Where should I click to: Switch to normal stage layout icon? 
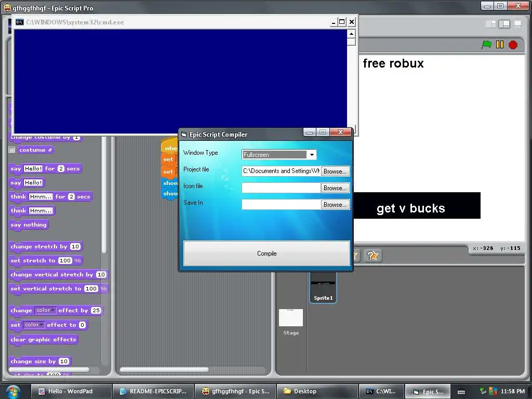point(504,24)
